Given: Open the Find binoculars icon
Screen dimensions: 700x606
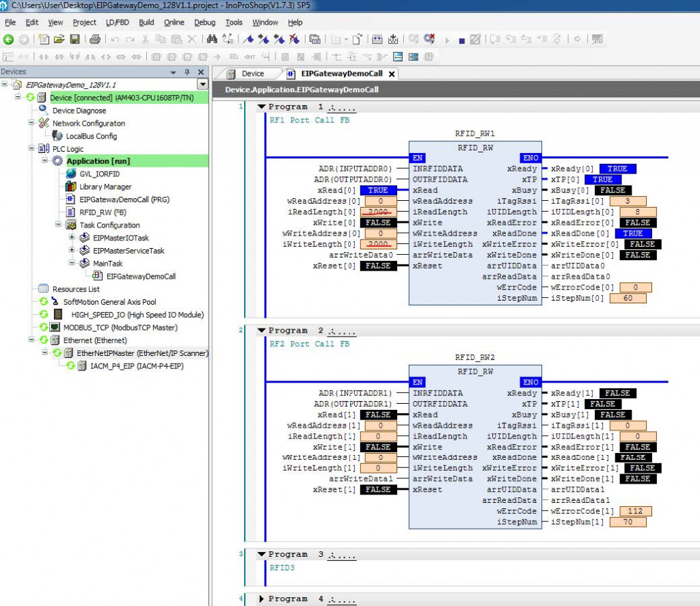Looking at the screenshot, I should (x=212, y=39).
